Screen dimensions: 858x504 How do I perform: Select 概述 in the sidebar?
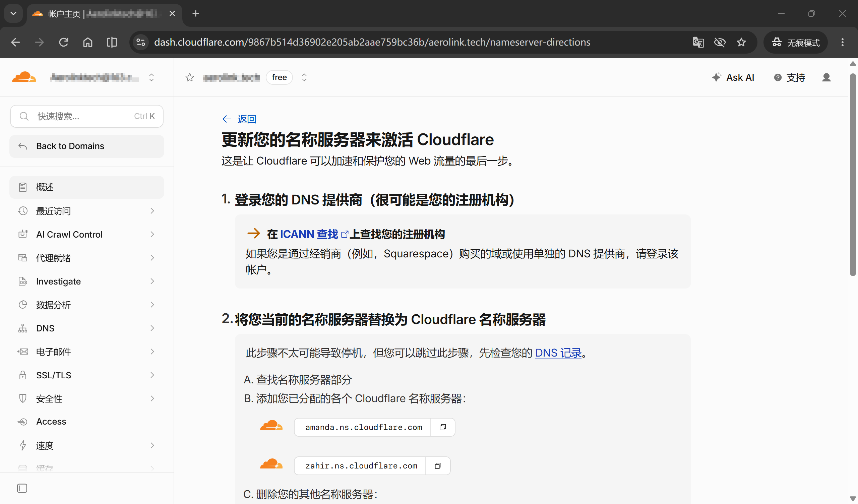click(87, 187)
